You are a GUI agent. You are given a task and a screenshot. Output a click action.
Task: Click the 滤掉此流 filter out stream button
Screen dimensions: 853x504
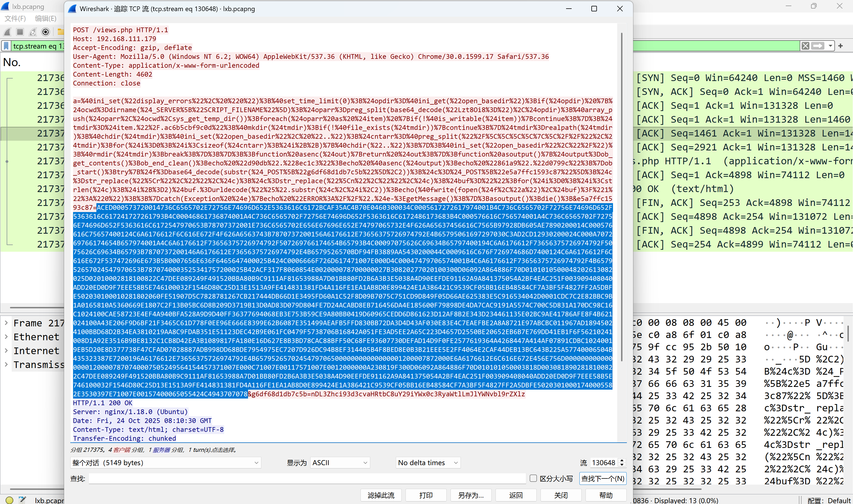(381, 495)
